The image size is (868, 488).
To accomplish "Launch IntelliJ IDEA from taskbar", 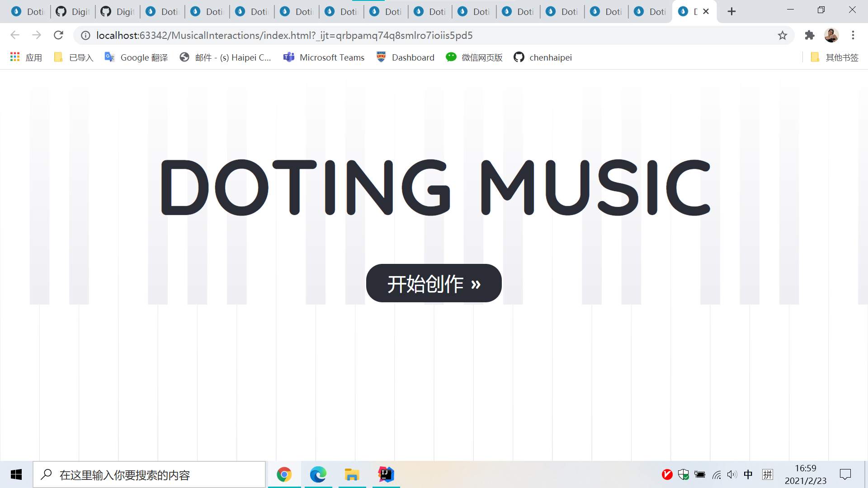I will click(x=386, y=474).
